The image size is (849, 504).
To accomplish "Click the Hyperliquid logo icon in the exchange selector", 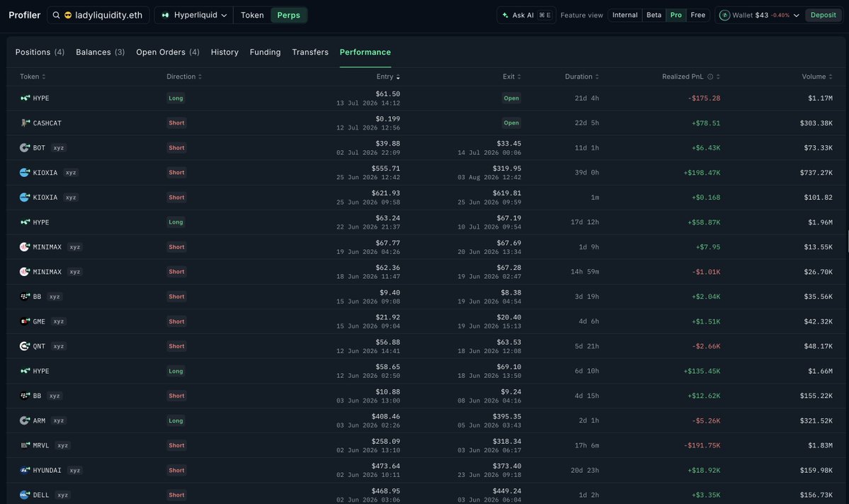I will point(165,15).
